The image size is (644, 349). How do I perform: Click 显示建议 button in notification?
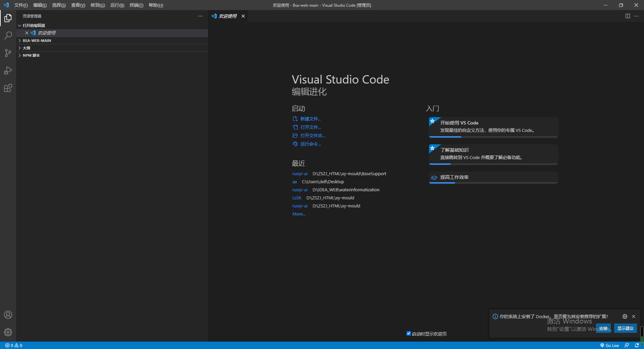pyautogui.click(x=626, y=328)
